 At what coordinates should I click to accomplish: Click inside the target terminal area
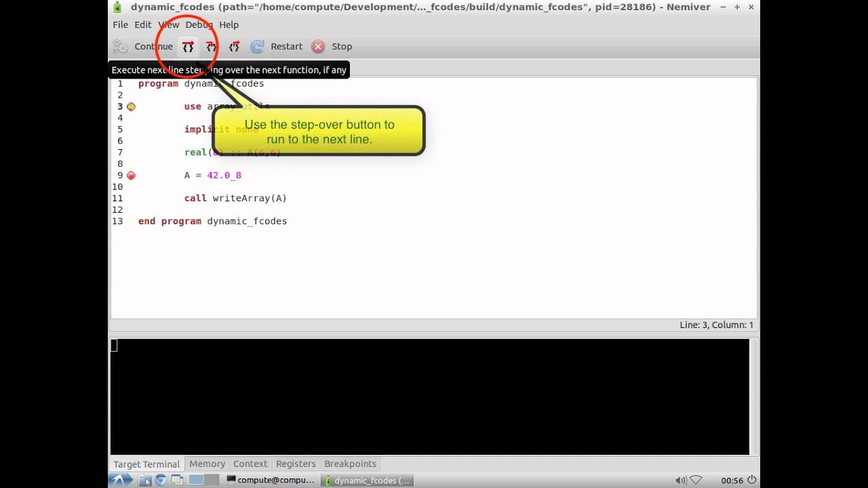[429, 396]
